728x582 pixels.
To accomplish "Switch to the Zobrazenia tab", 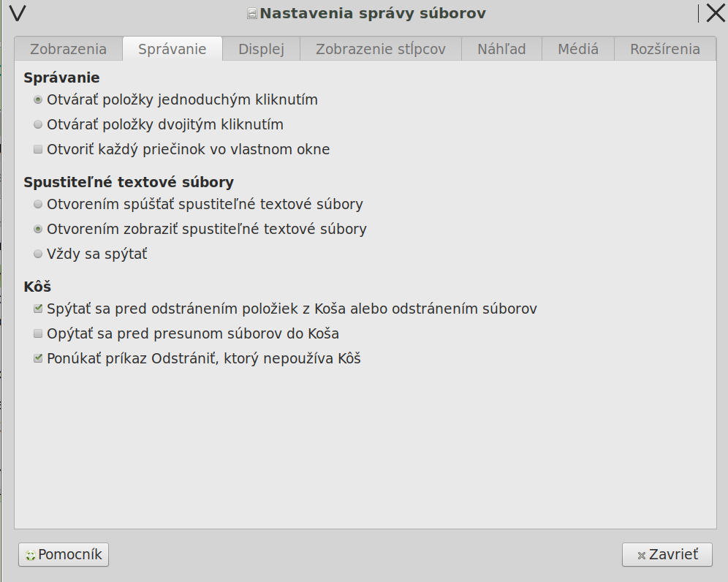I will point(68,49).
